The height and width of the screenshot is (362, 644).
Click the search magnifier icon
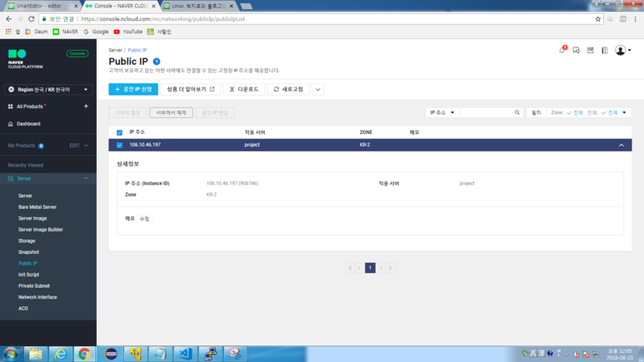[x=517, y=112]
